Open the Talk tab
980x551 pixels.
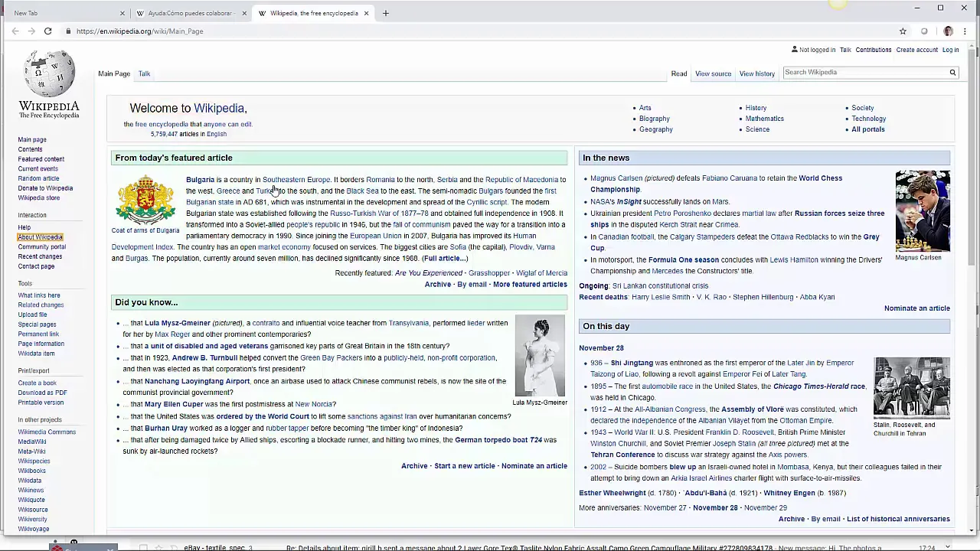click(144, 73)
